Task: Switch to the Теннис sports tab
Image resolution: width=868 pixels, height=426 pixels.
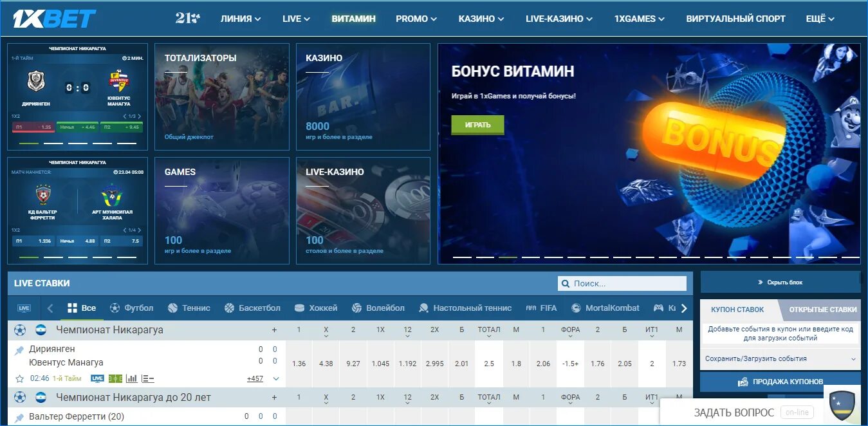Action: click(189, 308)
